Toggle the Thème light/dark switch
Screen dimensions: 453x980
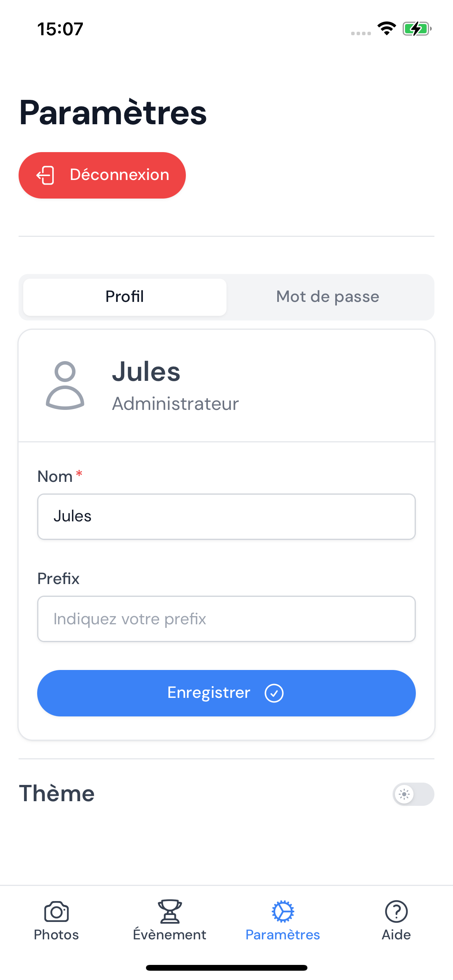pyautogui.click(x=414, y=794)
